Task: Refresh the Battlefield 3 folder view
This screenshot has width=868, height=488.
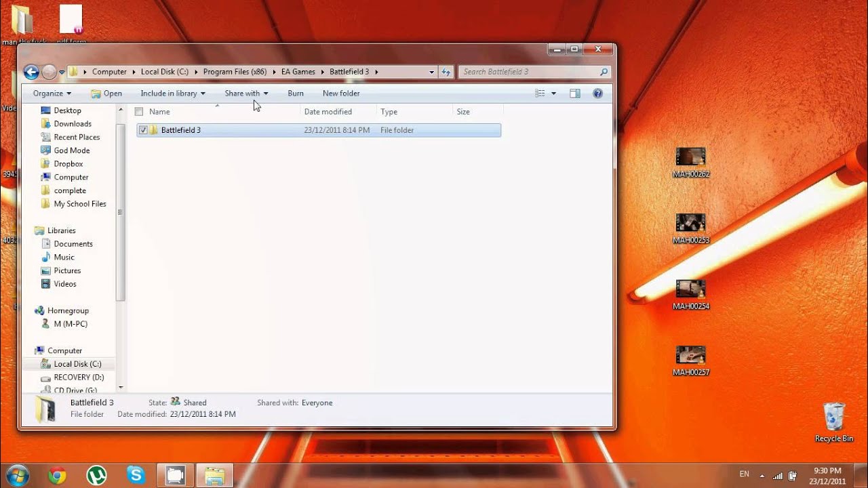Action: point(446,72)
